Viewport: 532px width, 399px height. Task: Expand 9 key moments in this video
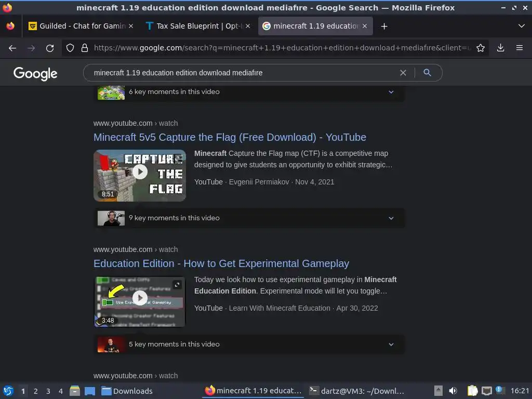(249, 218)
